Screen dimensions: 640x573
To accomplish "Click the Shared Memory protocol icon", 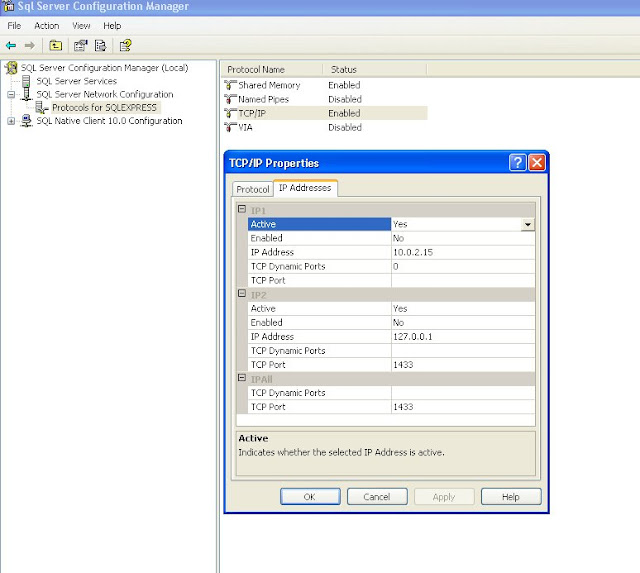I will click(230, 85).
